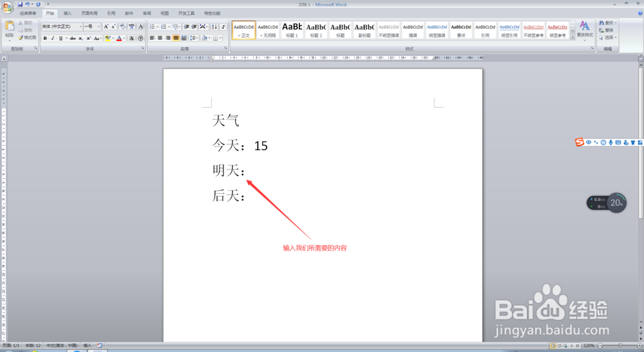Click the 120% zoom level in the status bar
644x352 pixels.
[x=589, y=346]
